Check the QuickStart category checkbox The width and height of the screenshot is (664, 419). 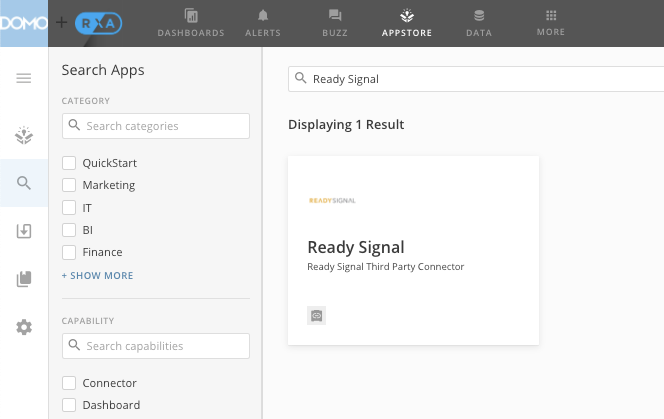tap(69, 163)
